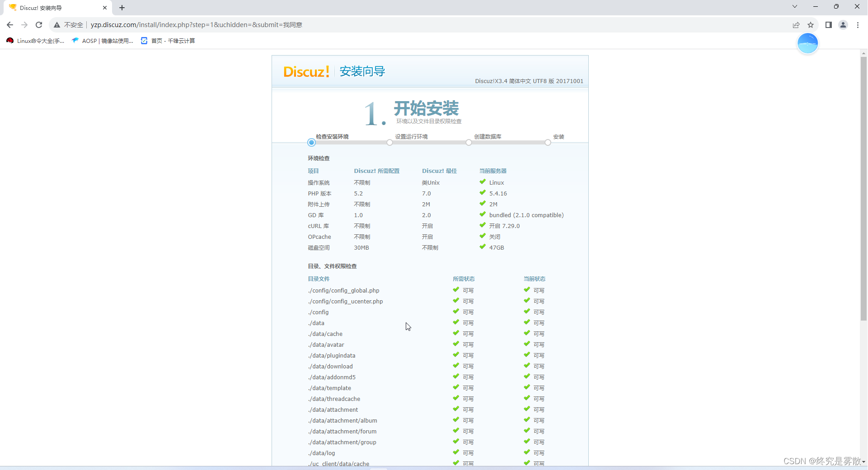Image resolution: width=868 pixels, height=470 pixels.
Task: Open the tab search dropdown arrow
Action: coord(795,6)
